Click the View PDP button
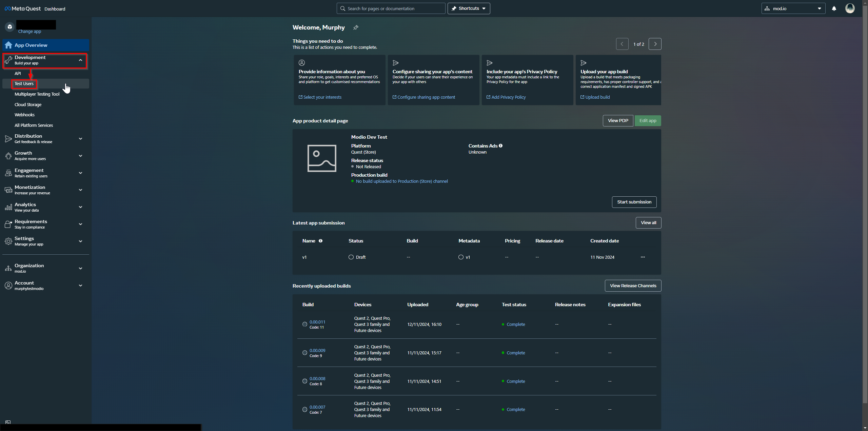This screenshot has height=431, width=868. point(618,121)
